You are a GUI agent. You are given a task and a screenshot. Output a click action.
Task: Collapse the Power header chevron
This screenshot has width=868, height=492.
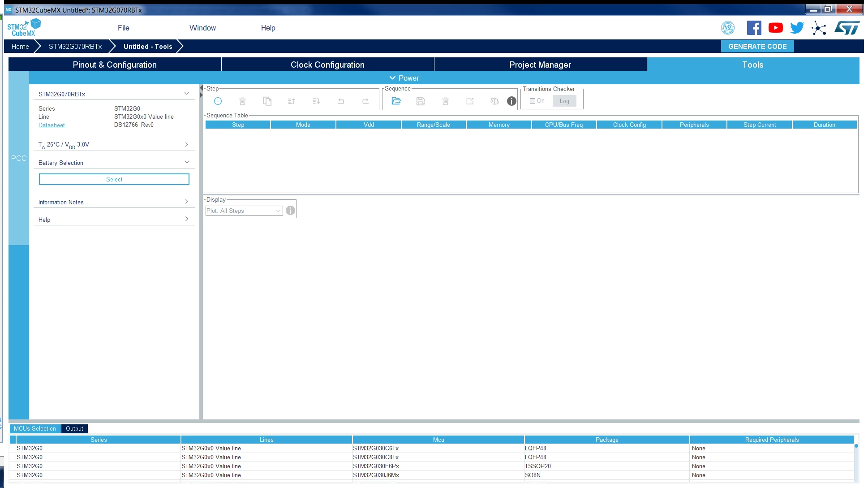click(x=392, y=78)
